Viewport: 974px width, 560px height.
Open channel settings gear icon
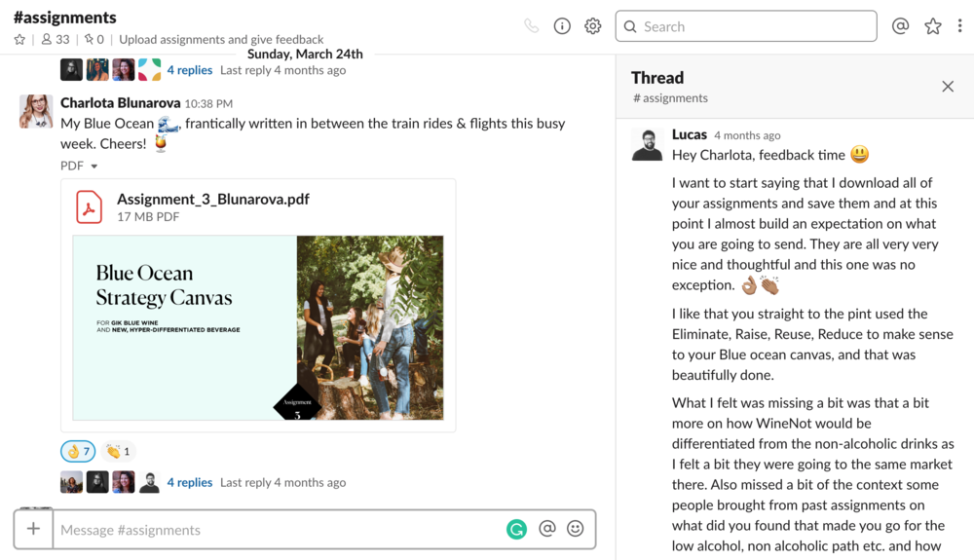point(592,26)
